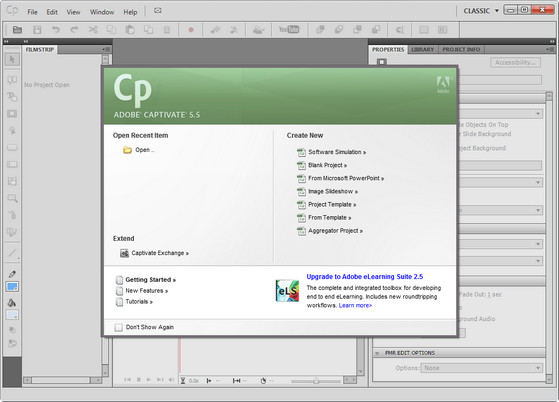Select the PROPERTIES tab
This screenshot has height=402, width=559.
pyautogui.click(x=388, y=50)
